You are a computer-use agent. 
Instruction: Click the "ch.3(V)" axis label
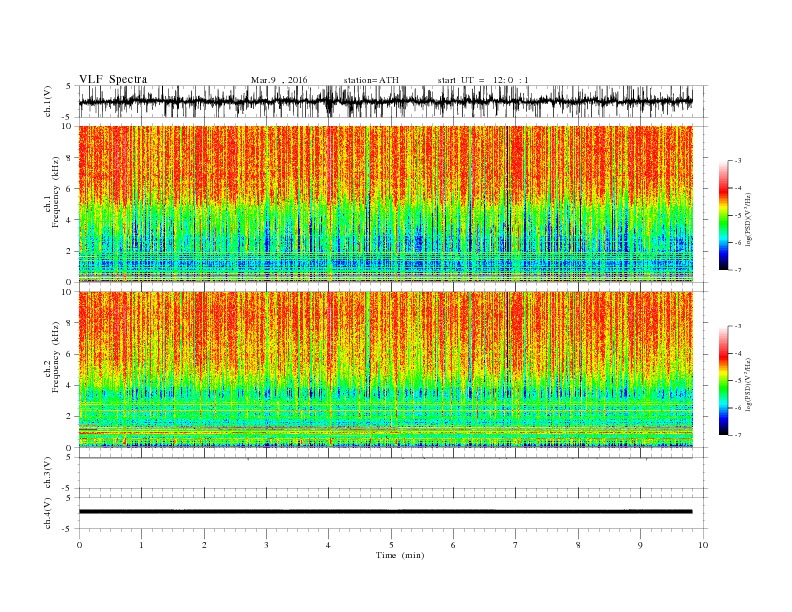coord(47,473)
